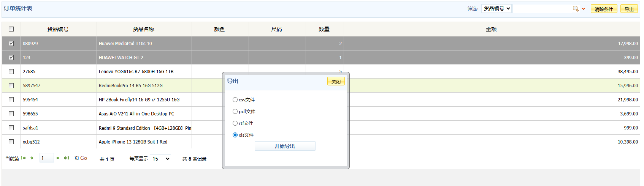Expand advanced filter with red down arrow

584,9
